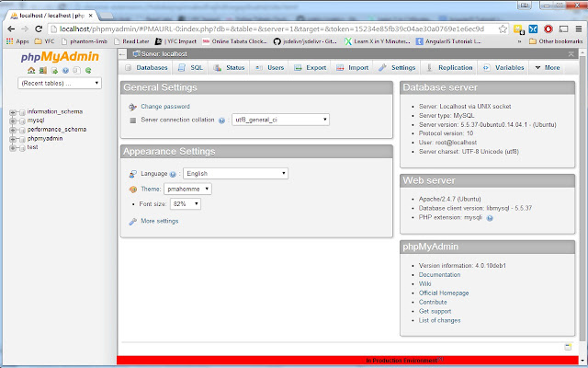The height and width of the screenshot is (368, 588).
Task: Open the Settings tab
Action: pos(397,67)
